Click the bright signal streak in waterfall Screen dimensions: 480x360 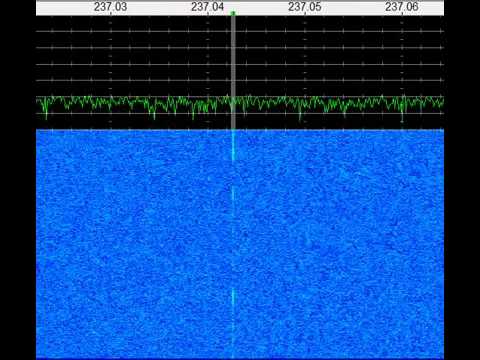click(233, 145)
